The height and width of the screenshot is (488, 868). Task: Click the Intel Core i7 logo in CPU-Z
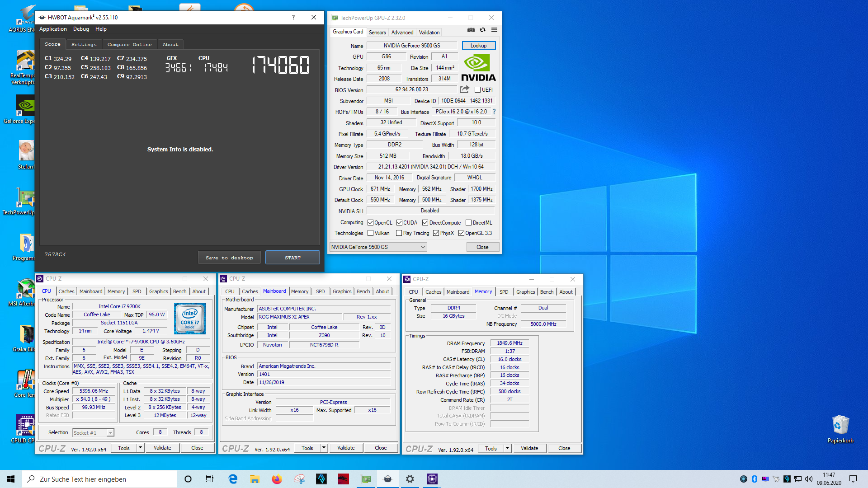tap(190, 319)
